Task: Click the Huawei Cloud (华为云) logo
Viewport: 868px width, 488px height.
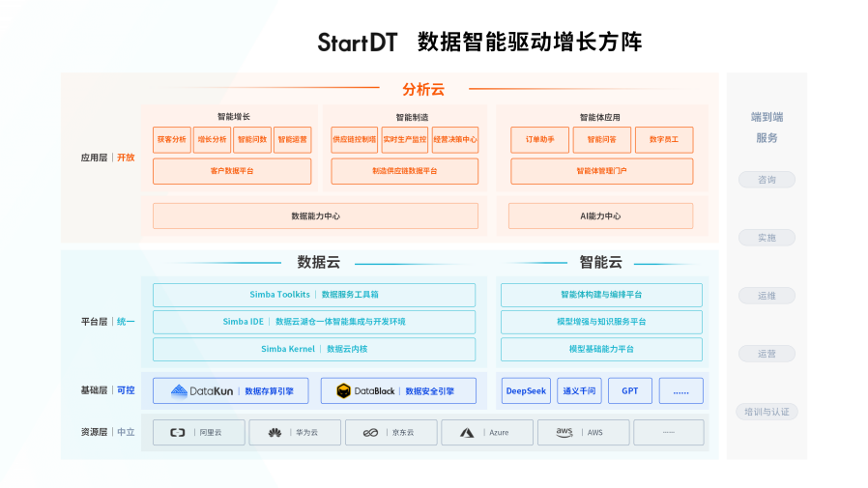Action: (275, 433)
